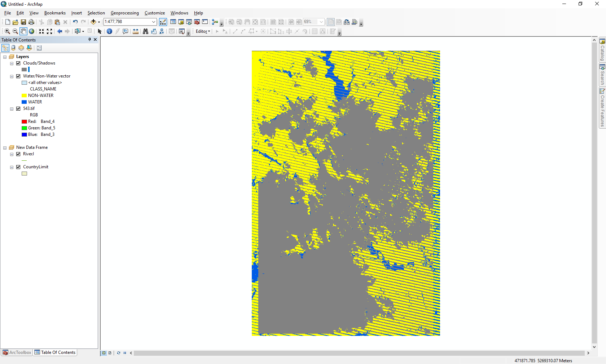Switch to the ArcToolbox tab
606x364 pixels.
point(17,352)
